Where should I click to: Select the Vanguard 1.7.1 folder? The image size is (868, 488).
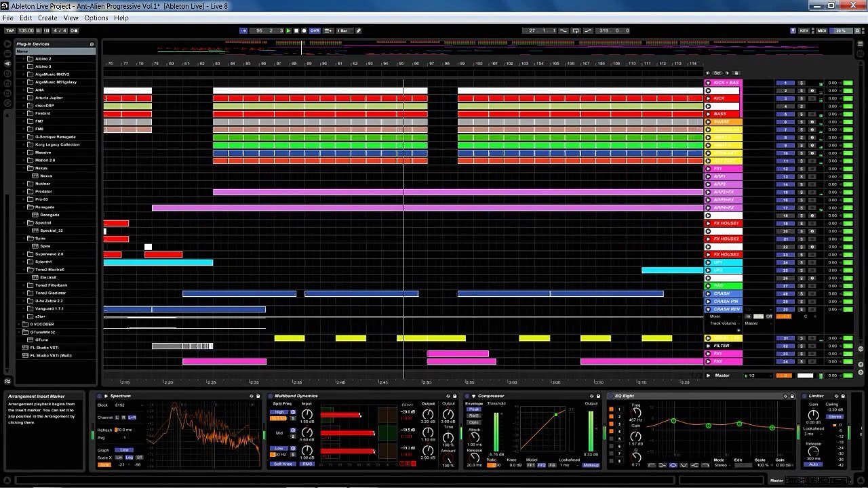(x=49, y=308)
